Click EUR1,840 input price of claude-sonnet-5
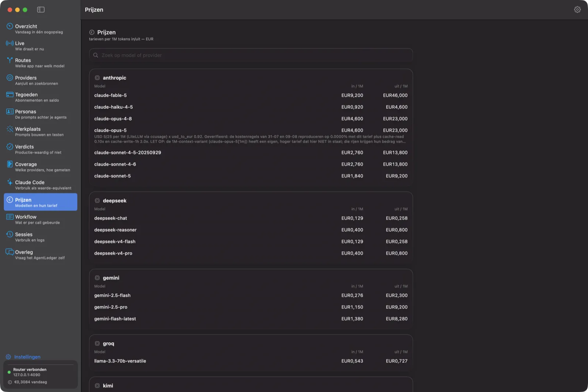Image resolution: width=588 pixels, height=392 pixels. (x=352, y=176)
